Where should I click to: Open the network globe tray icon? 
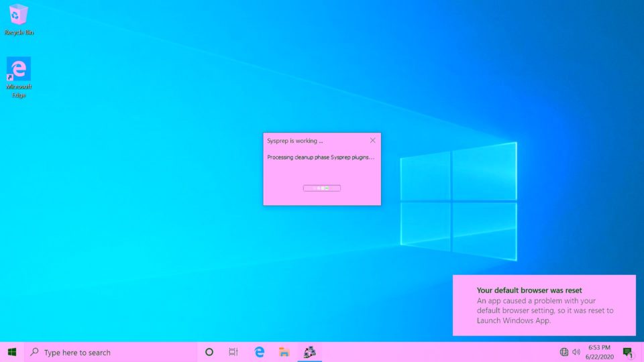tap(564, 352)
